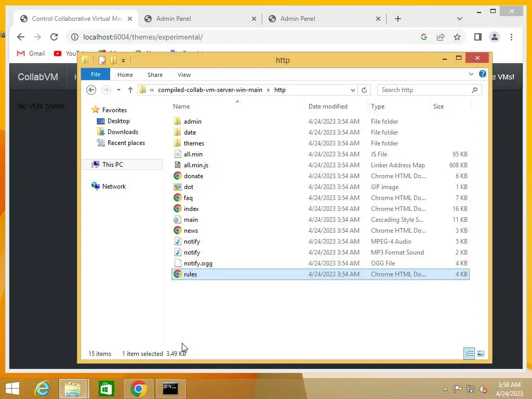Open Chrome's three-dot menu
Screen dimensions: 532x399
pyautogui.click(x=511, y=37)
